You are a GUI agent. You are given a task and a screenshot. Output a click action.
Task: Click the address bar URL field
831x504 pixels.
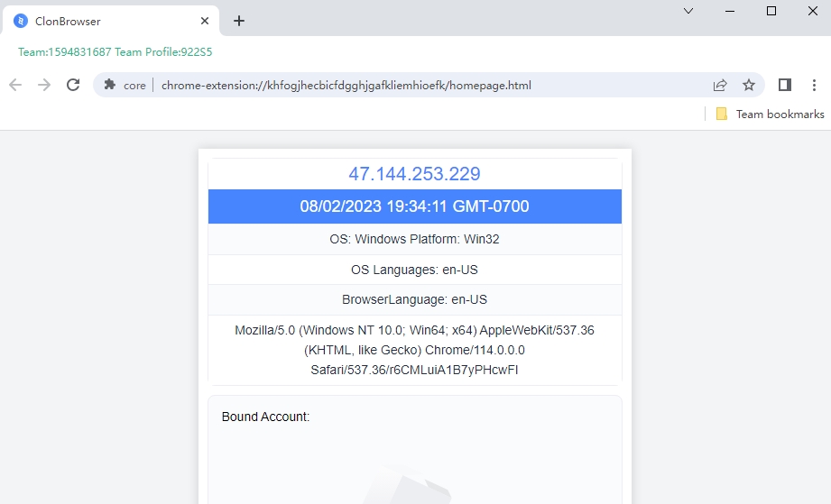coord(406,86)
